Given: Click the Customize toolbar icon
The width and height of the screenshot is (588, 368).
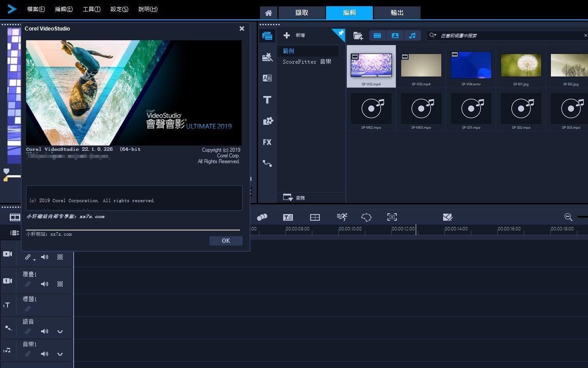Looking at the screenshot, I should click(448, 217).
